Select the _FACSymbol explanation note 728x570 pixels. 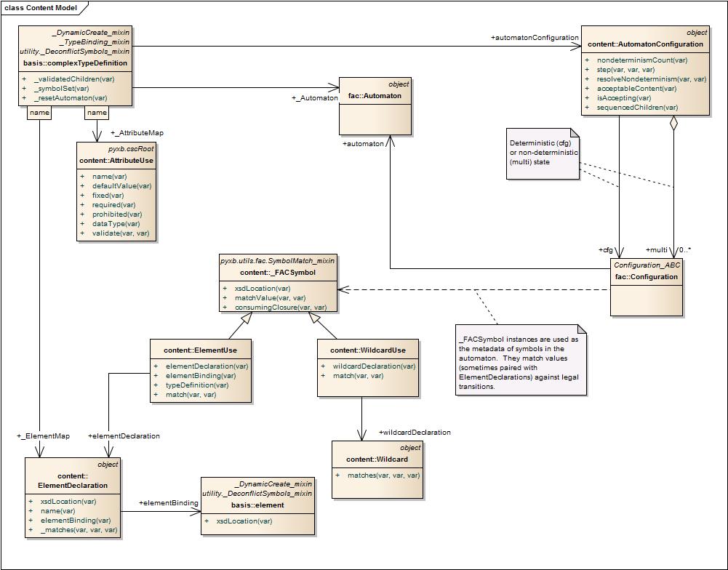[x=519, y=360]
